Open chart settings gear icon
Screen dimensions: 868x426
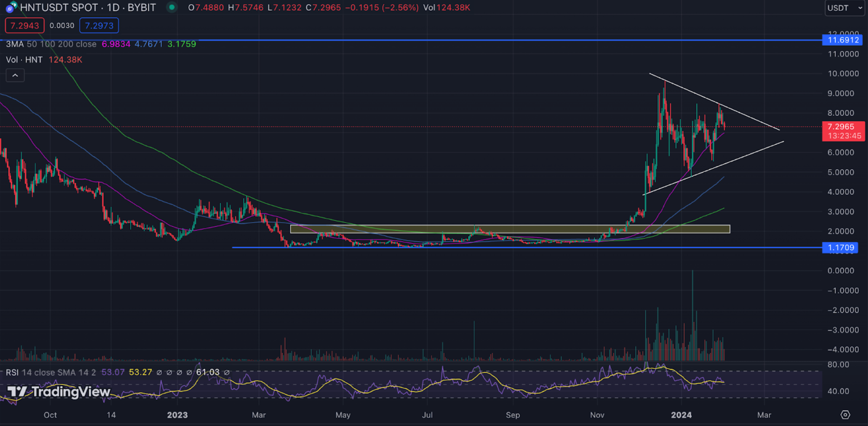845,414
